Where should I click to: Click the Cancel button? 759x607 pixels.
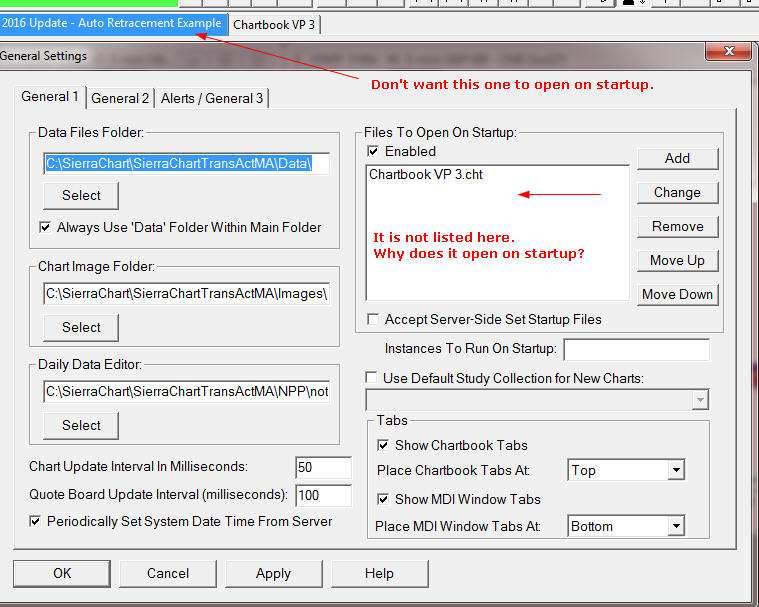[168, 574]
